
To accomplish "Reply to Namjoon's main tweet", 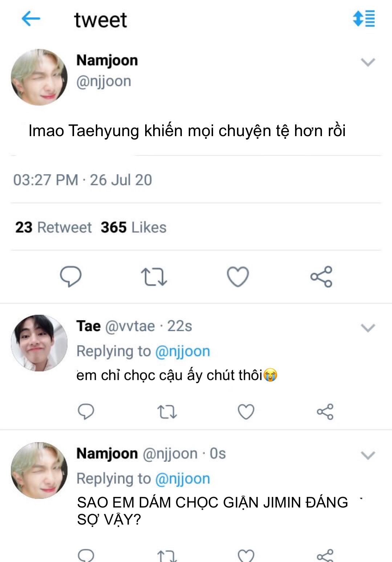I will [x=70, y=277].
